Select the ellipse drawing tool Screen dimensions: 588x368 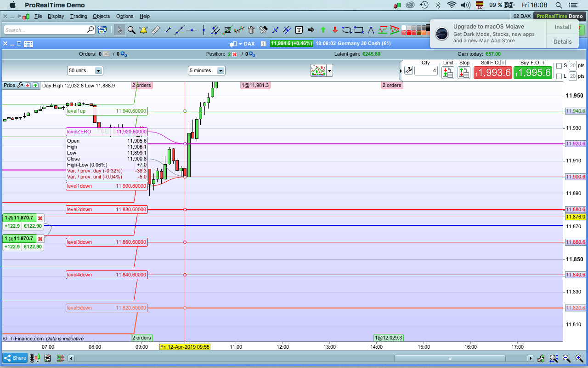[x=347, y=30]
